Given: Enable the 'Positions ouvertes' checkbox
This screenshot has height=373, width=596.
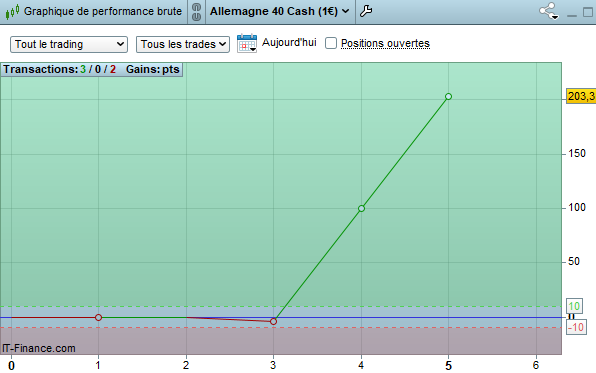Looking at the screenshot, I should (331, 43).
